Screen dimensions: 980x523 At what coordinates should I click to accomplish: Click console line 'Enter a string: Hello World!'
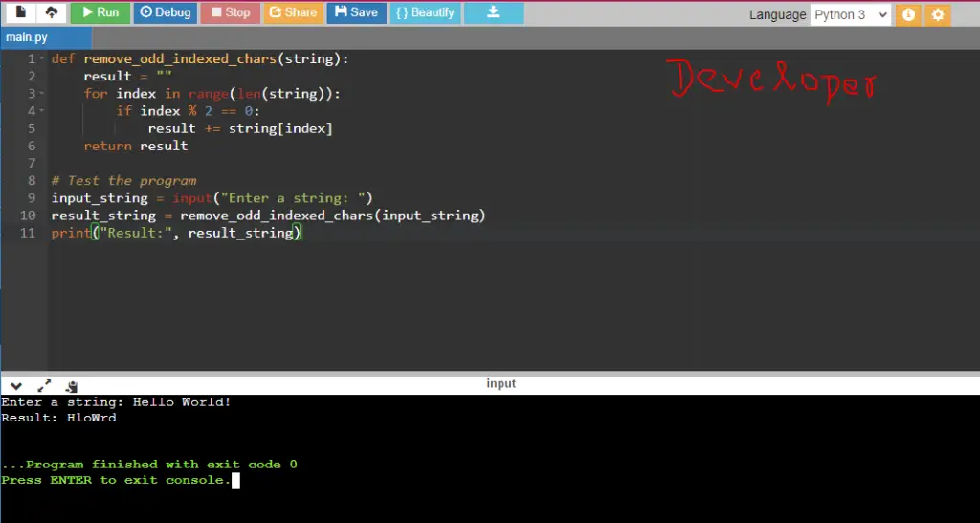pyautogui.click(x=116, y=402)
